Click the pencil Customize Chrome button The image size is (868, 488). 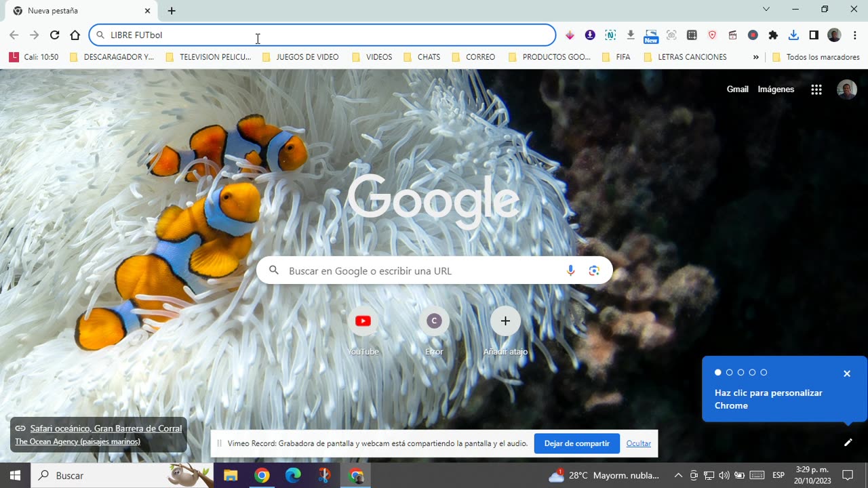point(848,443)
